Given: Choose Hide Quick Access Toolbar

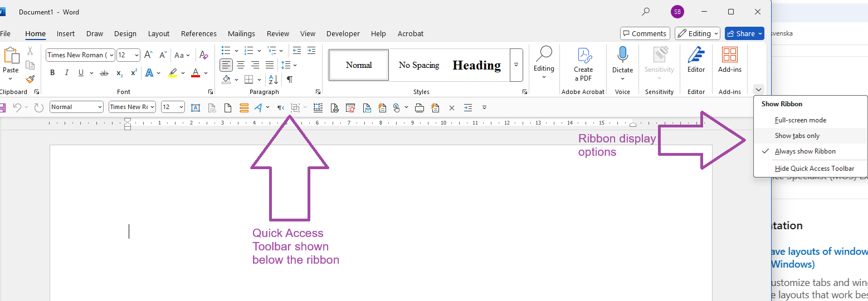Looking at the screenshot, I should click(811, 169).
